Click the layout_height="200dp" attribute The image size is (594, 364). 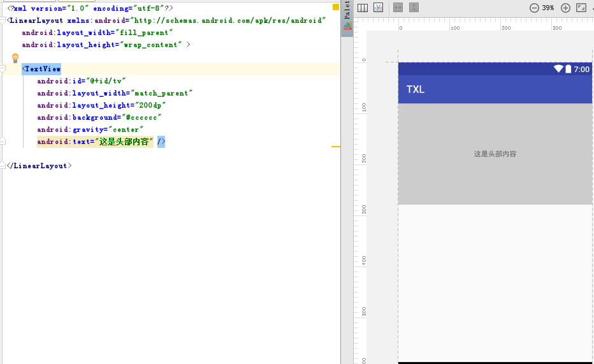pos(101,105)
